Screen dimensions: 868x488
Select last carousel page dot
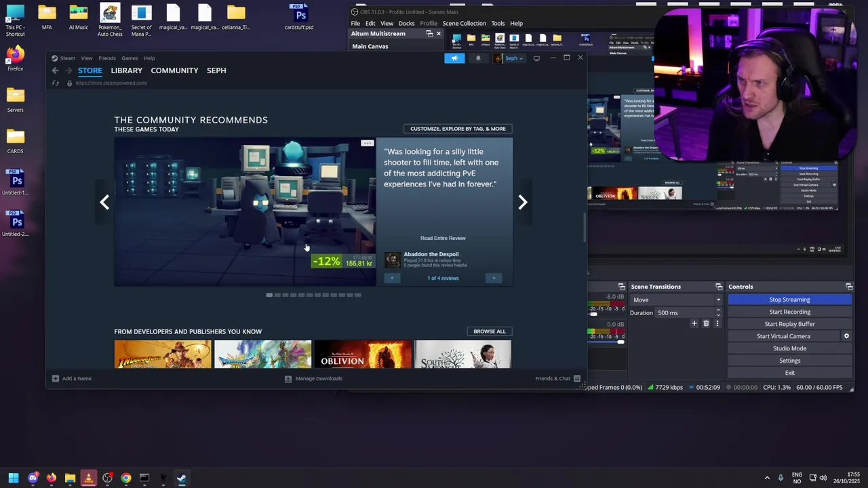[357, 295]
